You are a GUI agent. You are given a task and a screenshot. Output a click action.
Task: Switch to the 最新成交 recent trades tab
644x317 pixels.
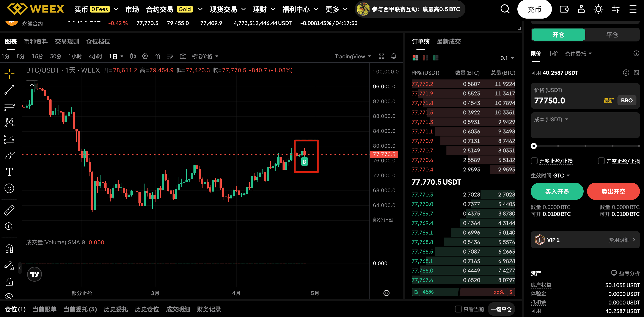pyautogui.click(x=449, y=41)
